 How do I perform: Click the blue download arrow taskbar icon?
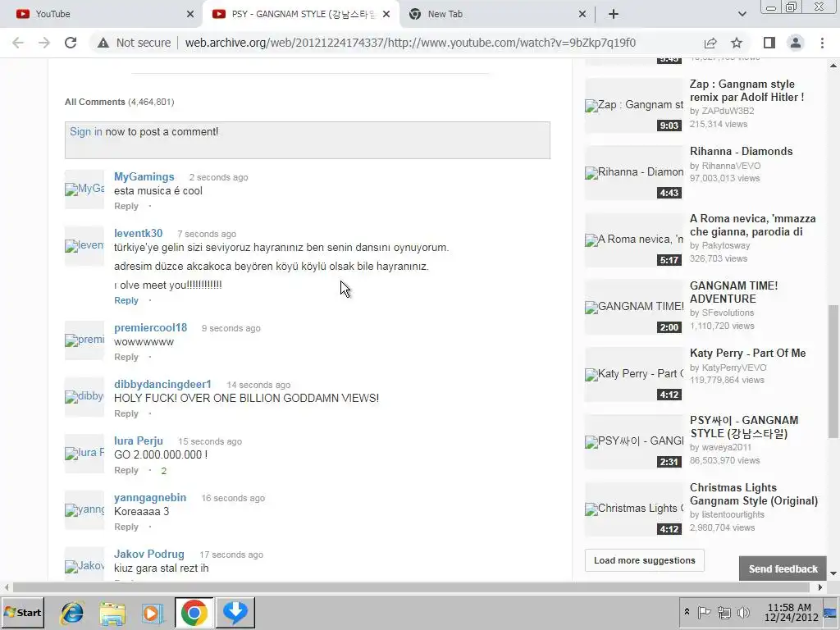(235, 612)
